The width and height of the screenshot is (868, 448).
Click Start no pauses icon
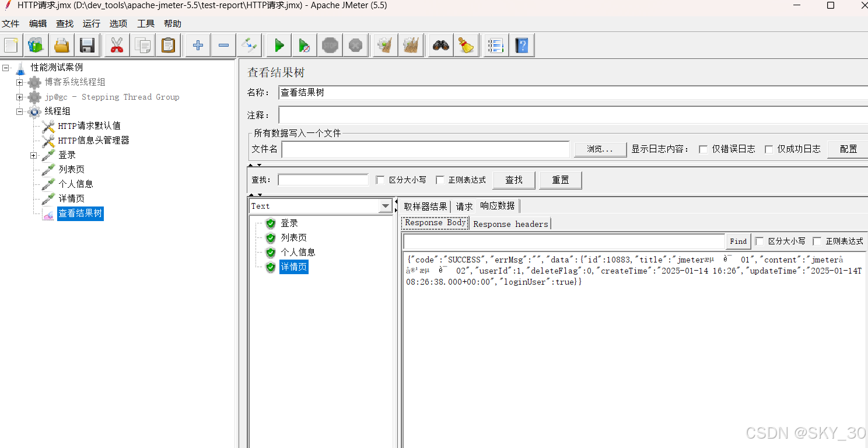pyautogui.click(x=304, y=45)
